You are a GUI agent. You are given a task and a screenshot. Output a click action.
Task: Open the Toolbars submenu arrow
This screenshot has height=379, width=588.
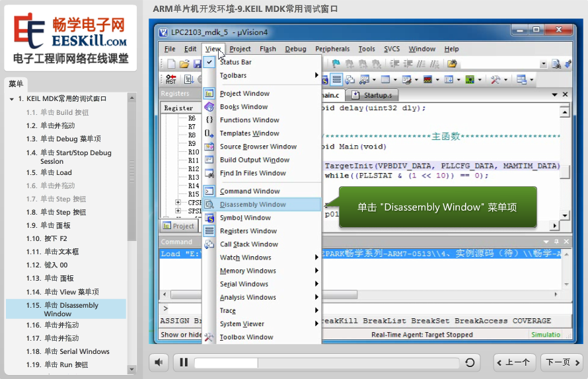[x=316, y=75]
